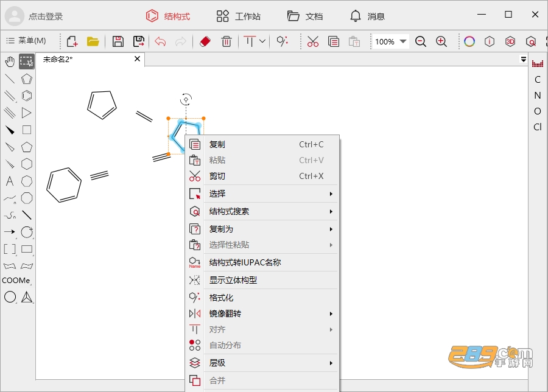
Task: Select the bracket tool
Action: 10,249
